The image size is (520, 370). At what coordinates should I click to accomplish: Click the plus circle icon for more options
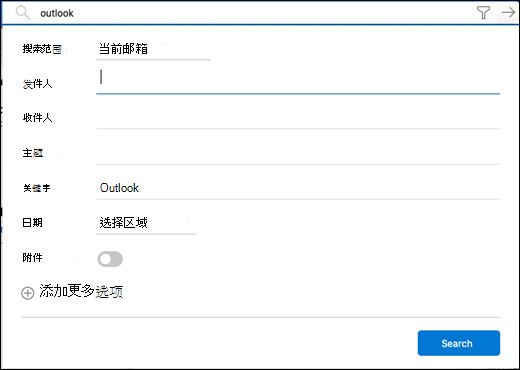(x=28, y=293)
